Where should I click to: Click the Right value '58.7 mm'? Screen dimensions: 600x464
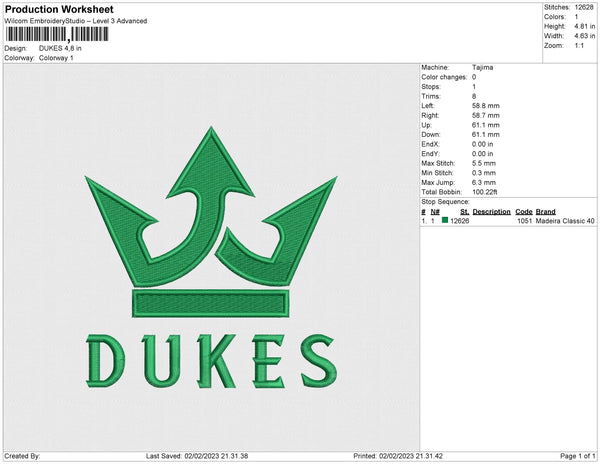(x=486, y=116)
